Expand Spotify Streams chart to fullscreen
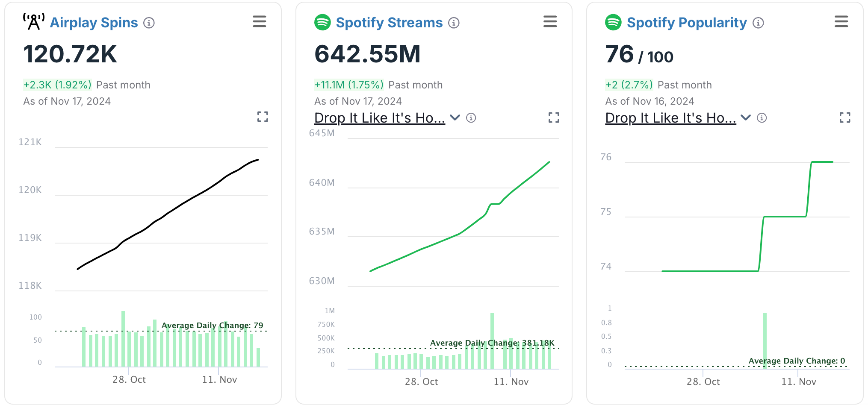 554,117
